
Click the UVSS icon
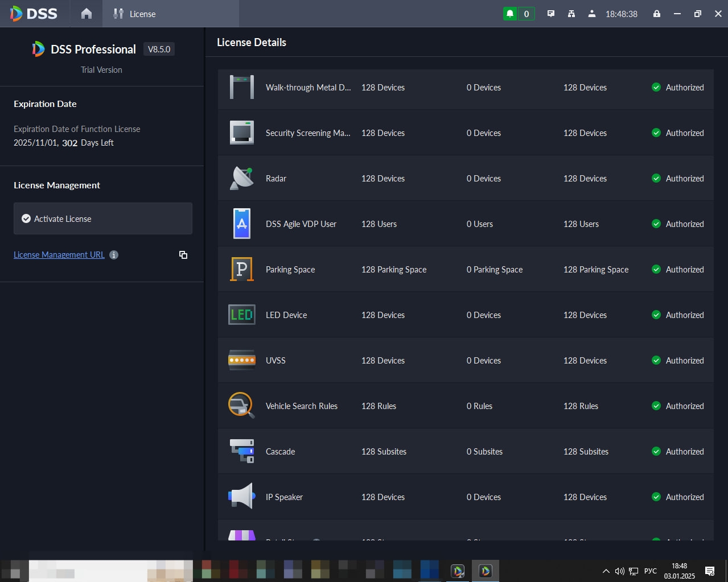point(242,360)
